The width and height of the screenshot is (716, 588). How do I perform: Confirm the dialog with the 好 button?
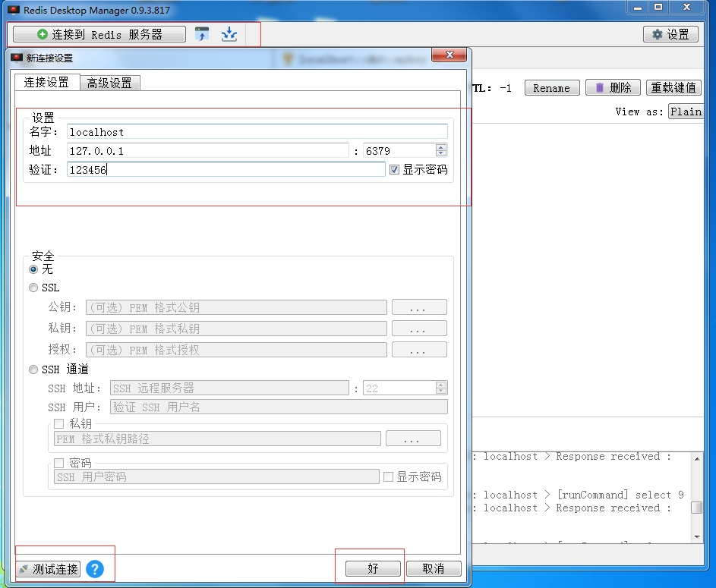[373, 568]
